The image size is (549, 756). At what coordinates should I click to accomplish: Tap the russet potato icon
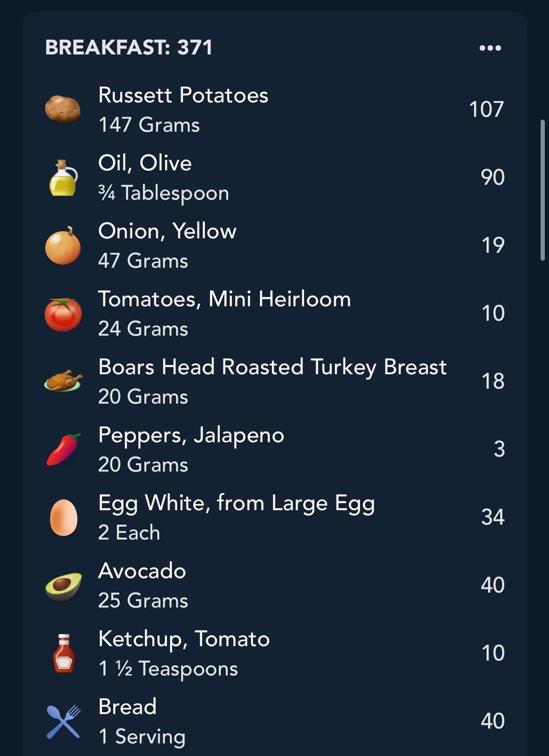pos(63,109)
